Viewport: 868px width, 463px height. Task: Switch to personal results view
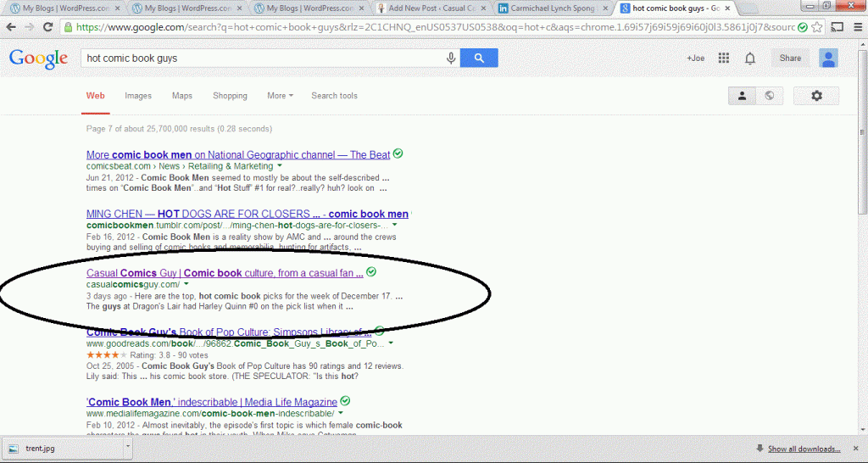[x=743, y=96]
